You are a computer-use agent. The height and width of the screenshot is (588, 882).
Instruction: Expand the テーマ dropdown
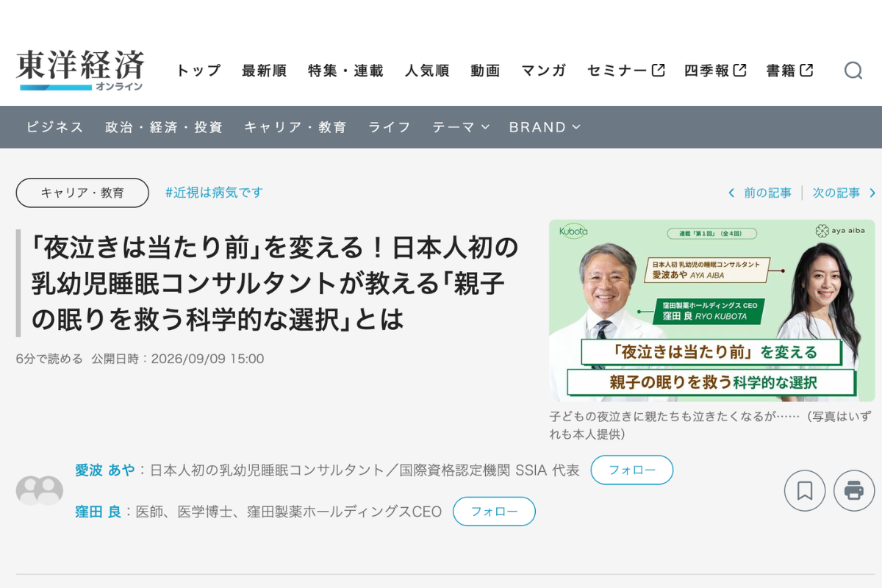coord(461,127)
